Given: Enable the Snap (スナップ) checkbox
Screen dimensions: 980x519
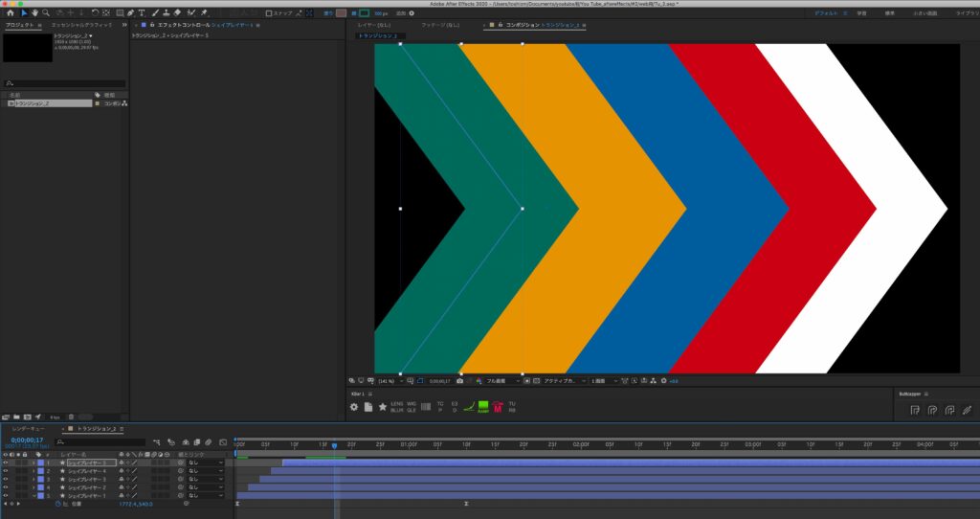Looking at the screenshot, I should 269,13.
